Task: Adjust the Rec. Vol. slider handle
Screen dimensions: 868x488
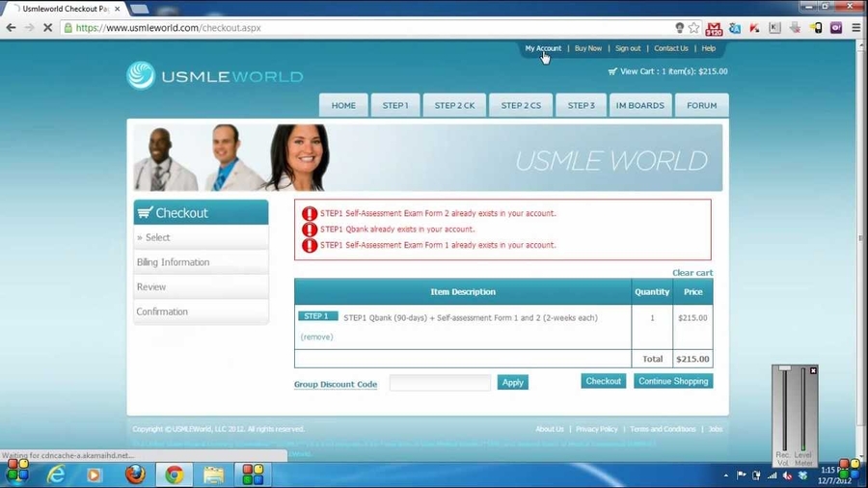Action: [784, 368]
